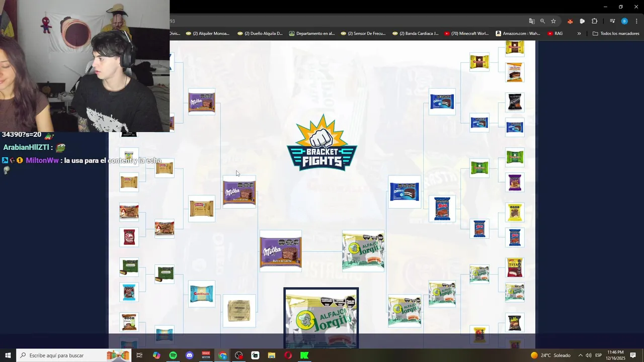
Task: Open the notifications center icon
Action: point(633,355)
